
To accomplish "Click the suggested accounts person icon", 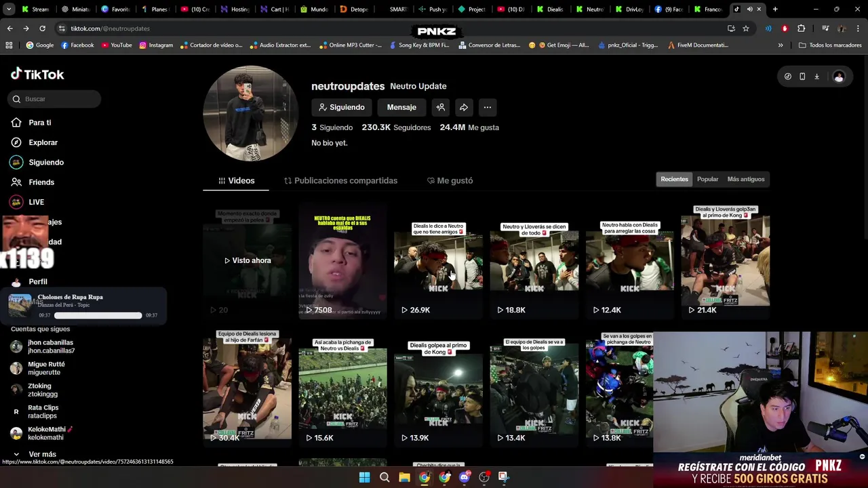I will [x=441, y=107].
